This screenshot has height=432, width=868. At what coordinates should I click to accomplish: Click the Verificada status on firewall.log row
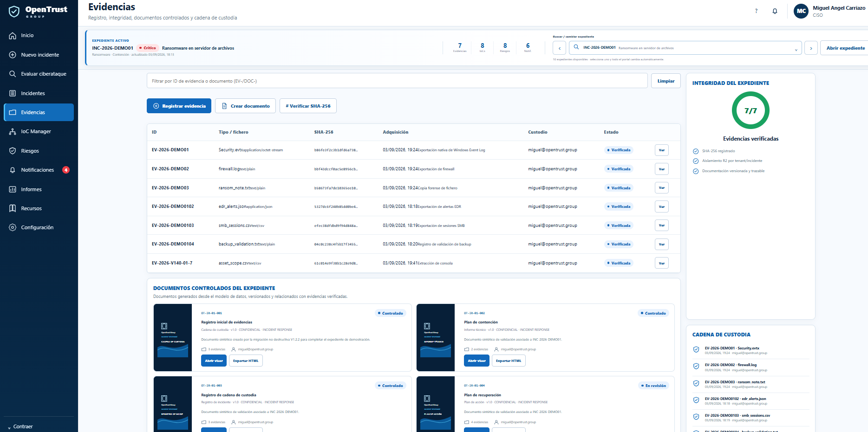[619, 169]
